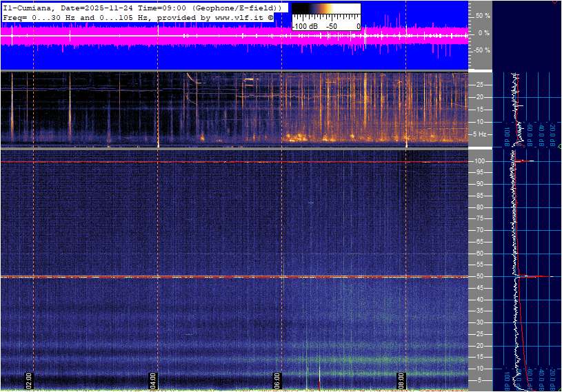The height and width of the screenshot is (392, 562).
Task: Click the 50 % amplitude axis label
Action: pos(483,15)
